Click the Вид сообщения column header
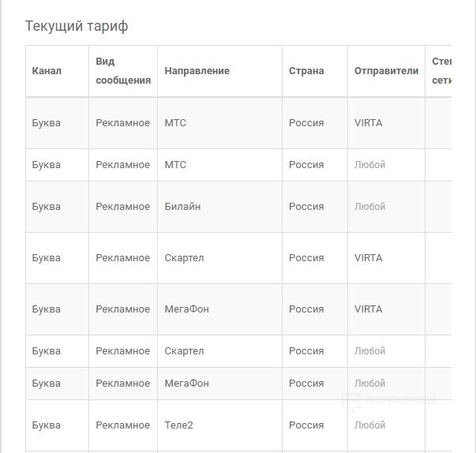 coord(122,71)
